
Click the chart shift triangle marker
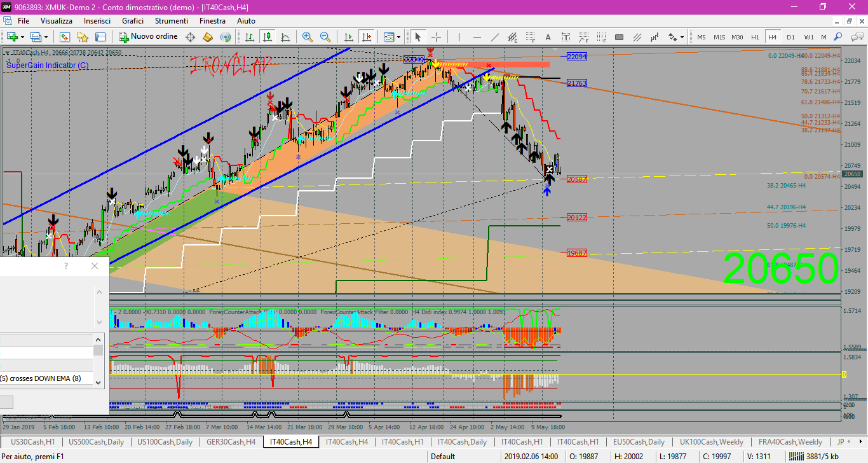[554, 49]
